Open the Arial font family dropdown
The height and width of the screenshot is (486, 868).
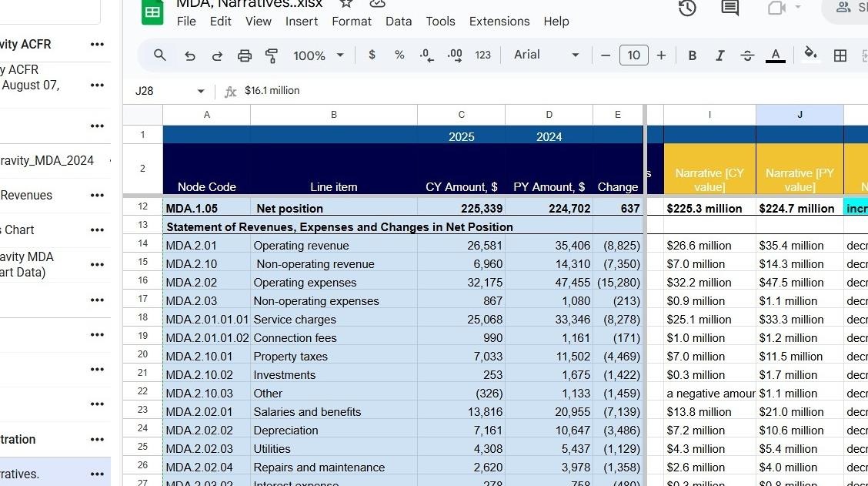pyautogui.click(x=546, y=55)
